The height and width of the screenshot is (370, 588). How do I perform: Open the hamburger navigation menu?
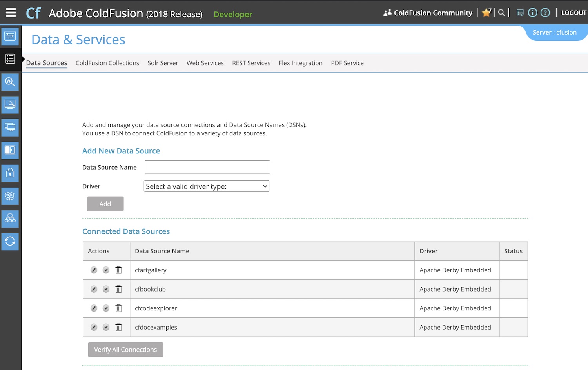11,13
